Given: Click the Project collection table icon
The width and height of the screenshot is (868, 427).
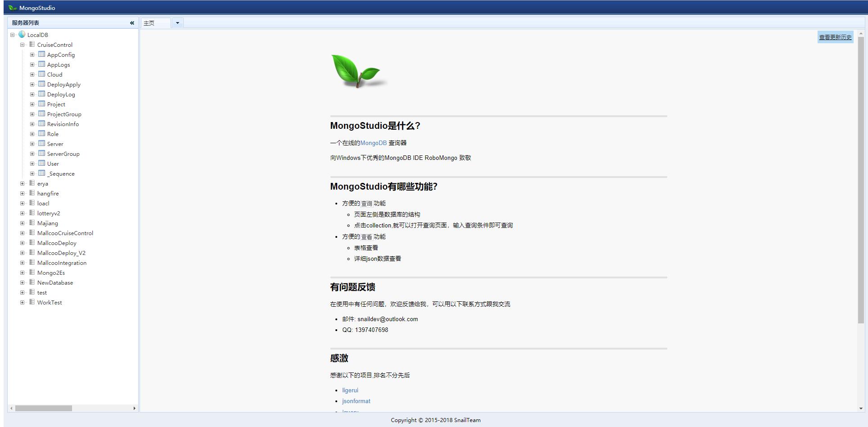Looking at the screenshot, I should pyautogui.click(x=41, y=104).
